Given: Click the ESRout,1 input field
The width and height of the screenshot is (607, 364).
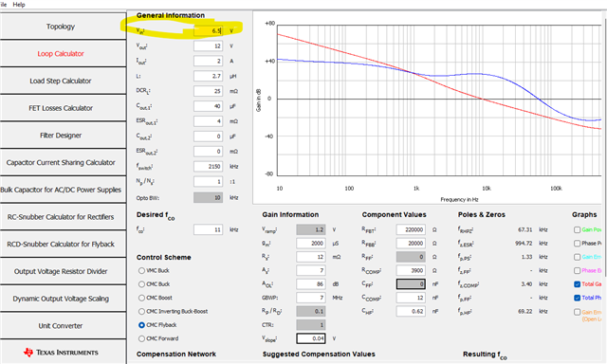Looking at the screenshot, I should 209,121.
